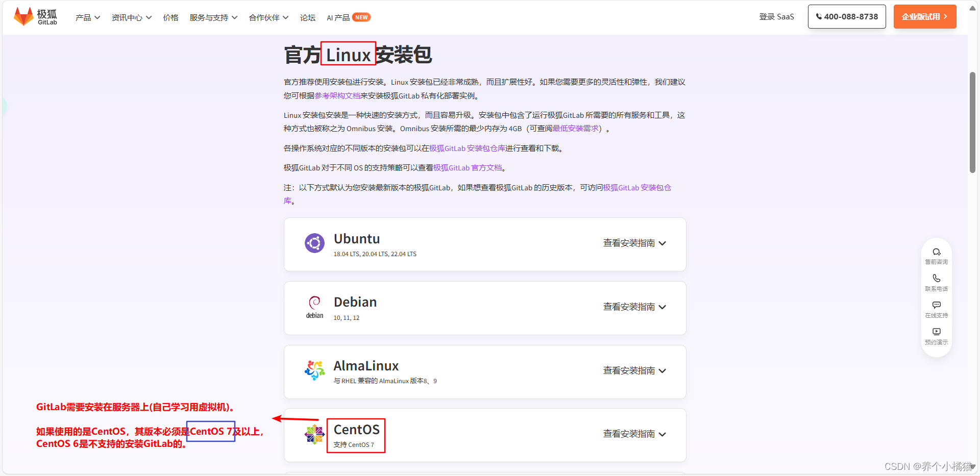Image resolution: width=980 pixels, height=476 pixels.
Task: Click the page vertical scrollbar thumb
Action: pyautogui.click(x=972, y=122)
